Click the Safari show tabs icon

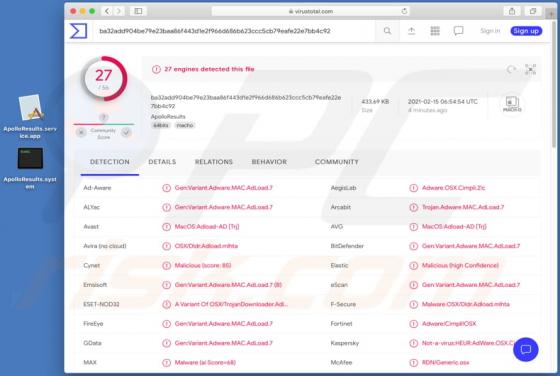click(x=533, y=11)
